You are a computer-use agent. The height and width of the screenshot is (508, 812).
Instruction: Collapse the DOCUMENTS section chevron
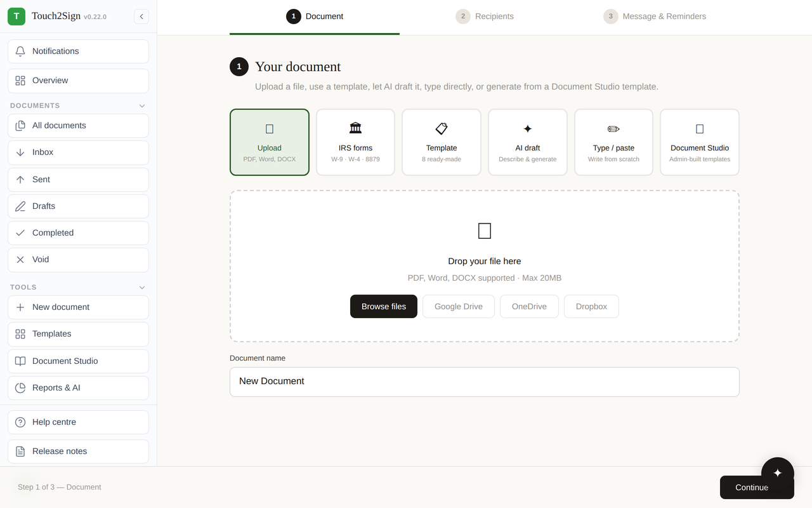click(x=142, y=106)
